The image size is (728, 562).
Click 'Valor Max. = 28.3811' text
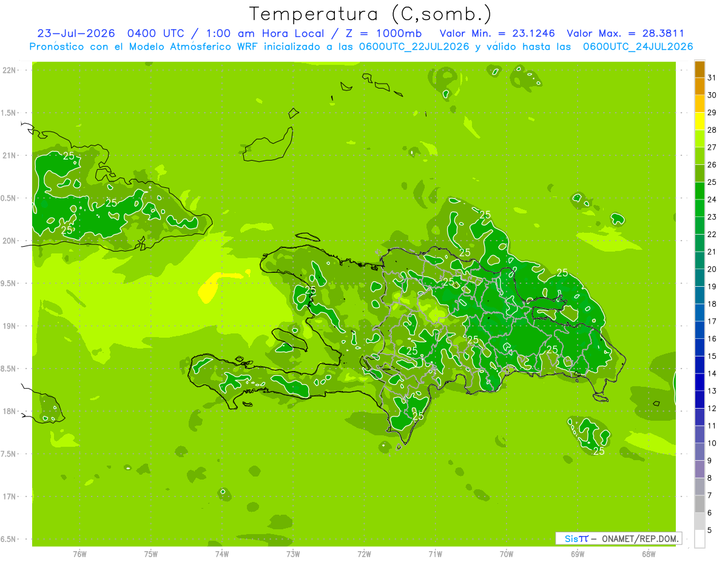click(x=625, y=33)
